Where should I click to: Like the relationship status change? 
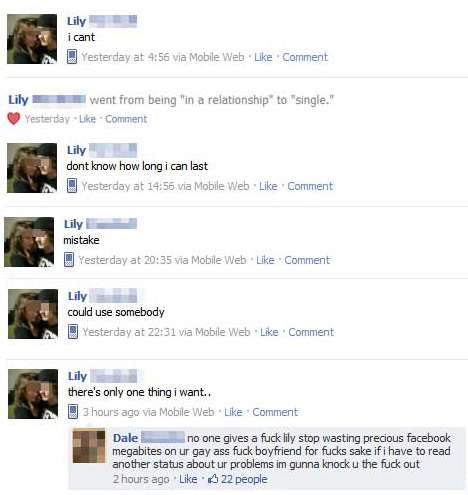[x=87, y=119]
